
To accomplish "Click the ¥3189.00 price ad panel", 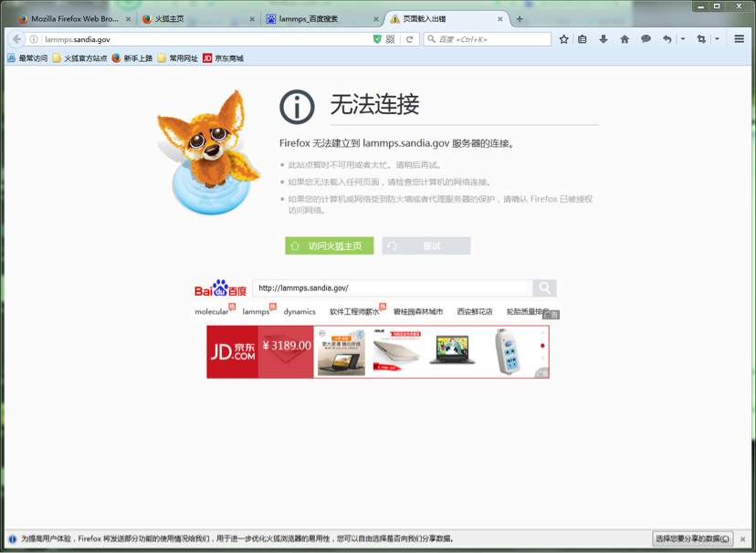I will [x=287, y=351].
